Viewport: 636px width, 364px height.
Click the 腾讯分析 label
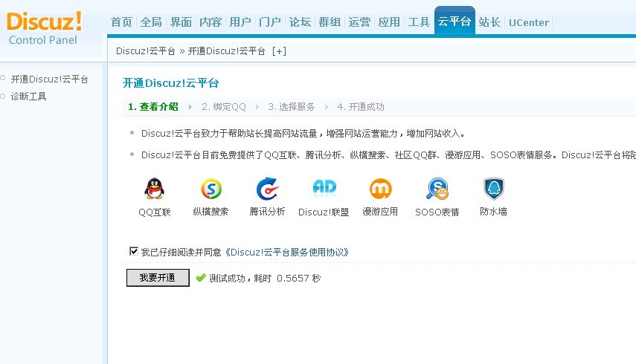click(267, 212)
